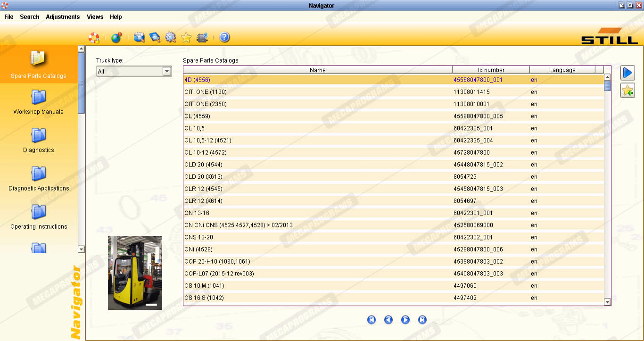The width and height of the screenshot is (644, 341).
Task: Select CNi (4528) catalog
Action: point(394,249)
